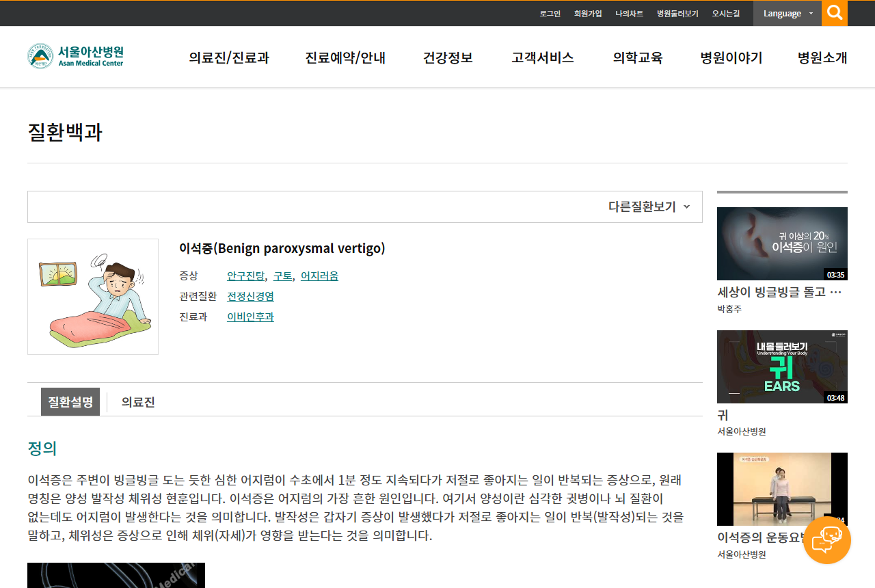875x588 pixels.
Task: Open the video title 귀
Action: pyautogui.click(x=723, y=415)
